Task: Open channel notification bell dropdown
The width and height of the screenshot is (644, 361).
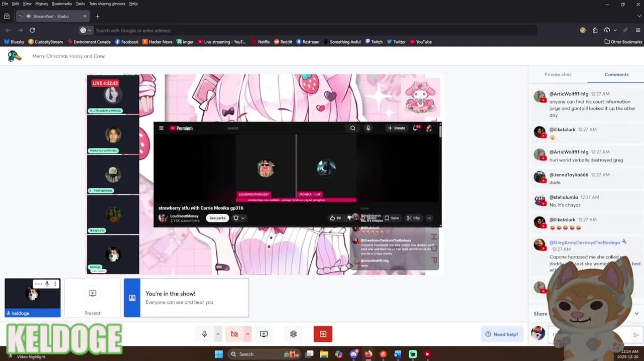Action: [239, 218]
